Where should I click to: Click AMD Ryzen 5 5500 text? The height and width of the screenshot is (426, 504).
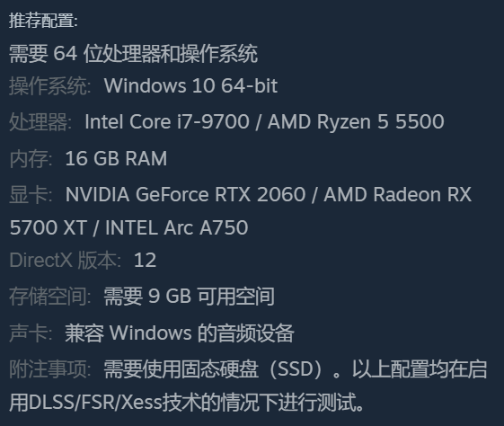coord(356,122)
